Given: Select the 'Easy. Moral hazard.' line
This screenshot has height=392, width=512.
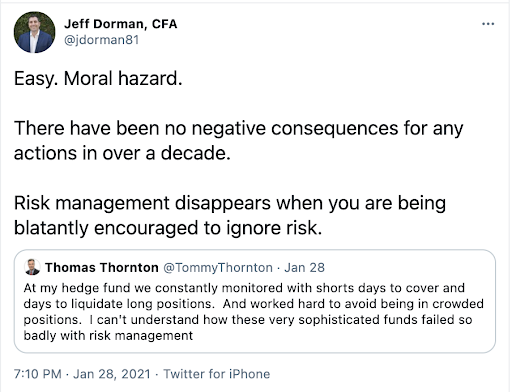Looking at the screenshot, I should pyautogui.click(x=98, y=79).
